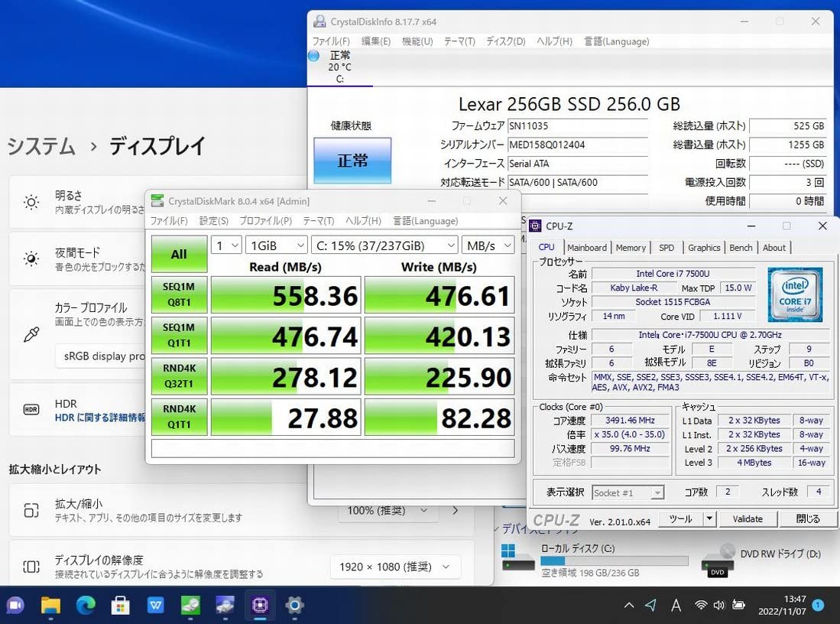Run RND4K Q1T1 benchmark

[x=179, y=417]
